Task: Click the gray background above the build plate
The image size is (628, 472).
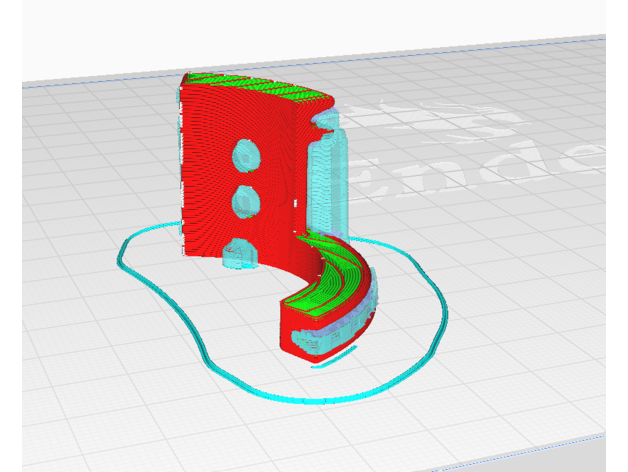Action: [x=300, y=25]
